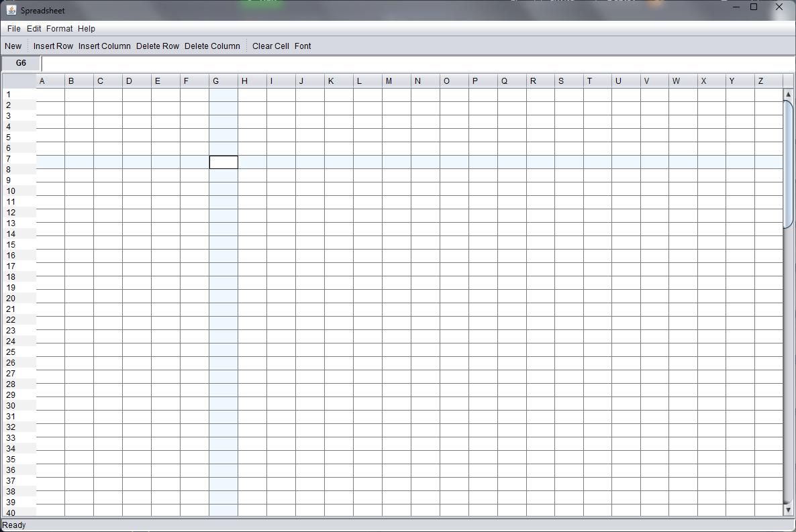Open the Help menu

coord(87,29)
